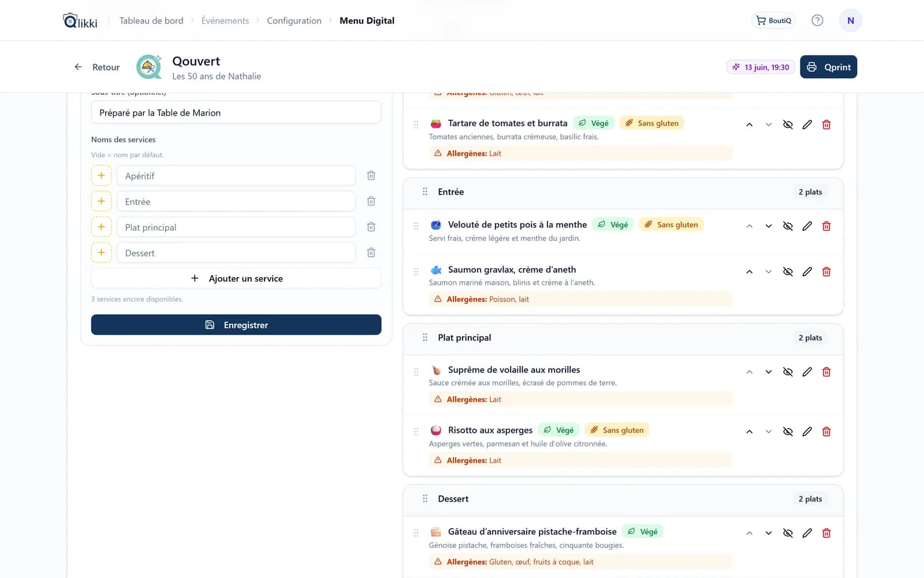Go back with Retour
The image size is (924, 578).
(97, 67)
